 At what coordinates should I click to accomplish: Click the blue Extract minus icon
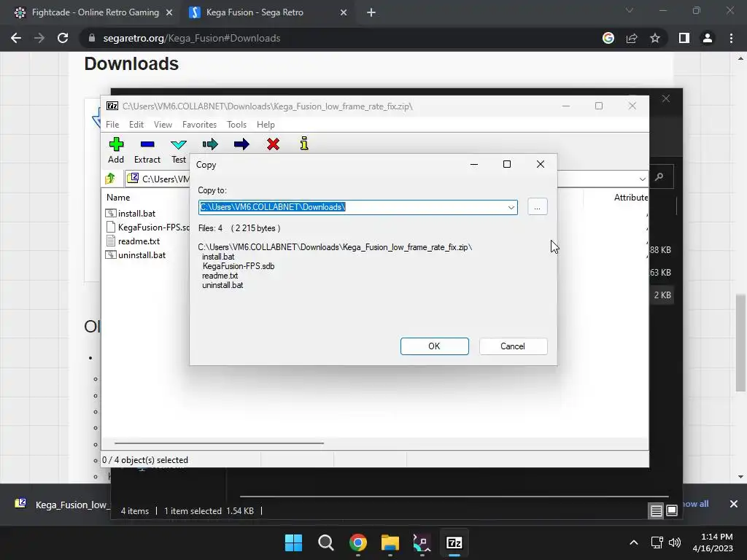(147, 144)
